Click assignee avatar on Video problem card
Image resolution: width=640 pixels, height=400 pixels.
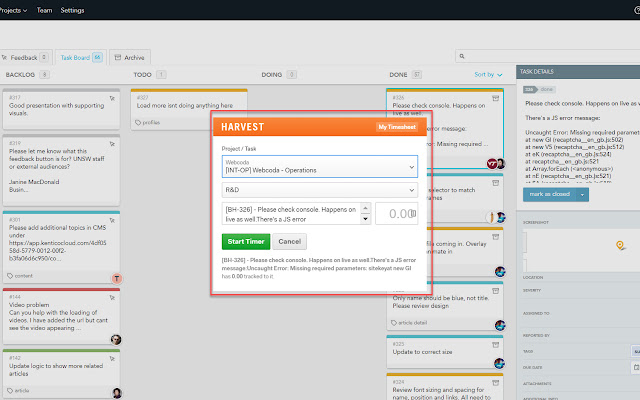point(116,340)
